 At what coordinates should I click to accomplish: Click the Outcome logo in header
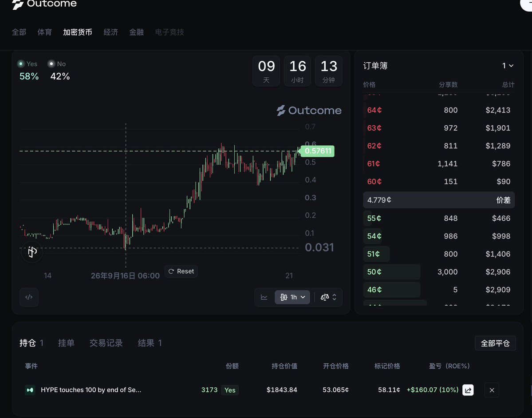(x=44, y=4)
